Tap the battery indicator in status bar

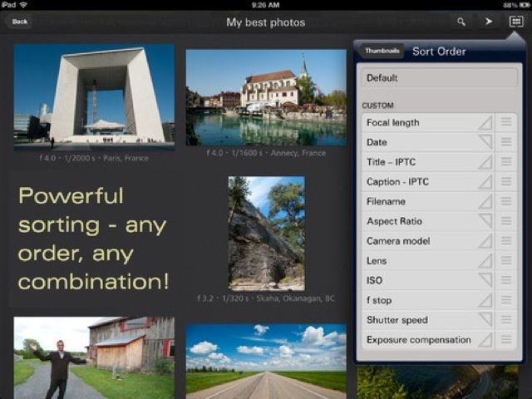click(525, 5)
